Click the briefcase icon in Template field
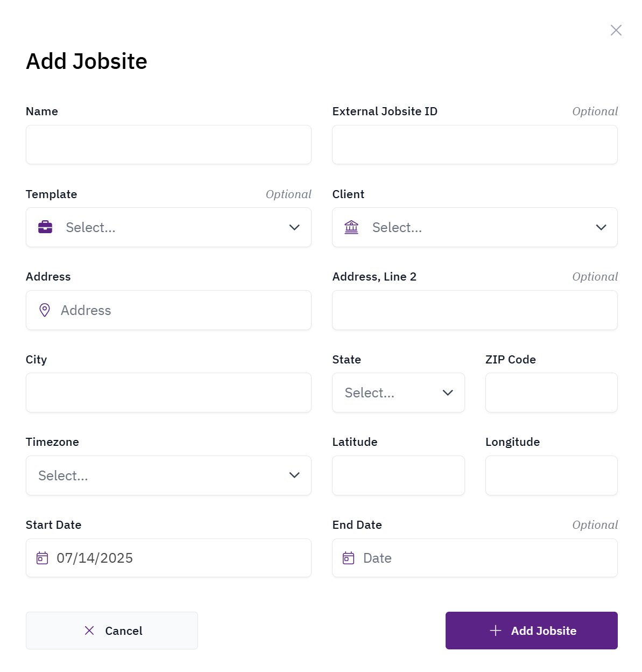The image size is (642, 672). tap(45, 227)
